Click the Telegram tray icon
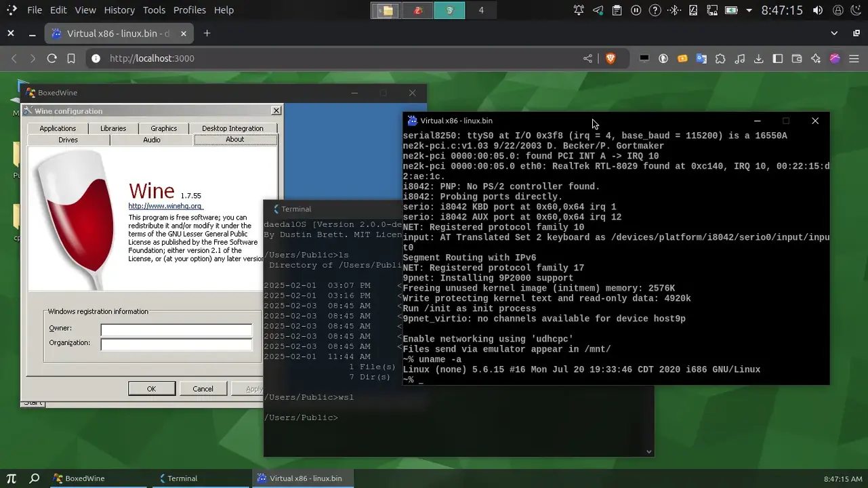 pyautogui.click(x=598, y=10)
